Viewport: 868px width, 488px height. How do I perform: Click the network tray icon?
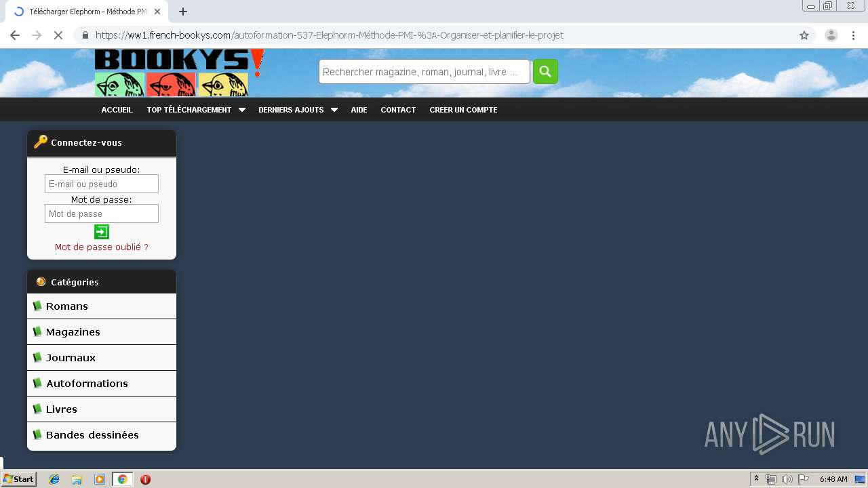pos(771,479)
